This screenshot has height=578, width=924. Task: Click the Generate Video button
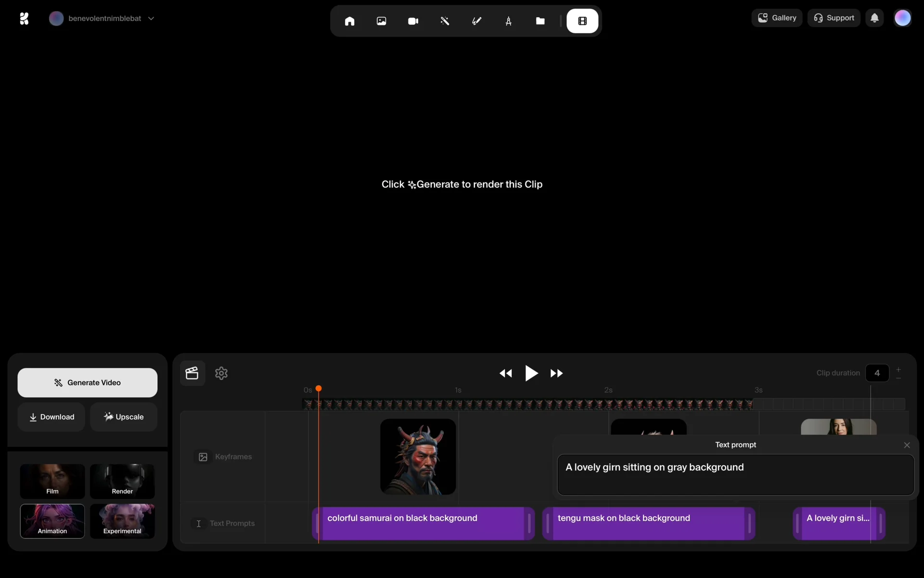point(87,382)
